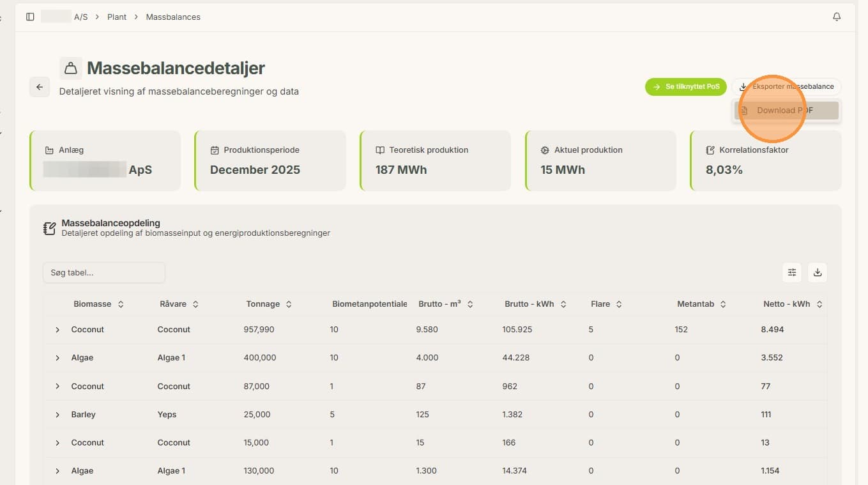Sort by Råvare column header
Image resolution: width=868 pixels, height=485 pixels.
(179, 304)
